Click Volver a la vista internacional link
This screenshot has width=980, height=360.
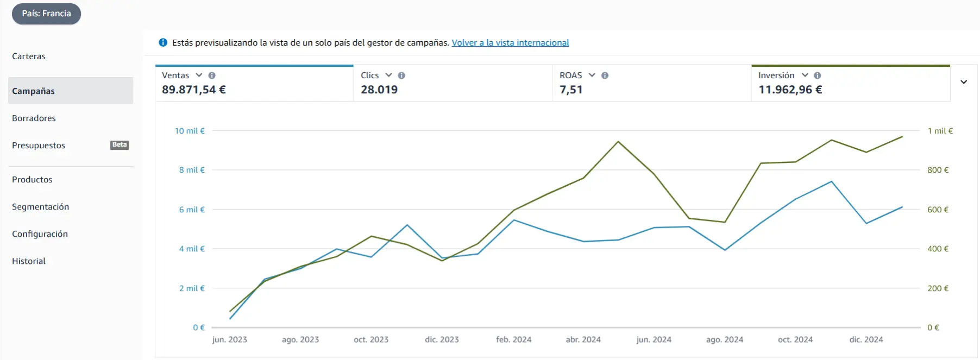pos(510,42)
